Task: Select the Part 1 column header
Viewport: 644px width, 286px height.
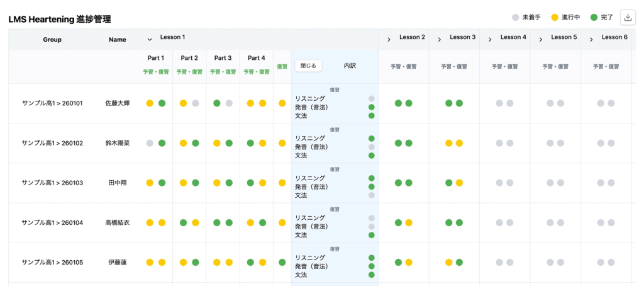Action: 156,58
